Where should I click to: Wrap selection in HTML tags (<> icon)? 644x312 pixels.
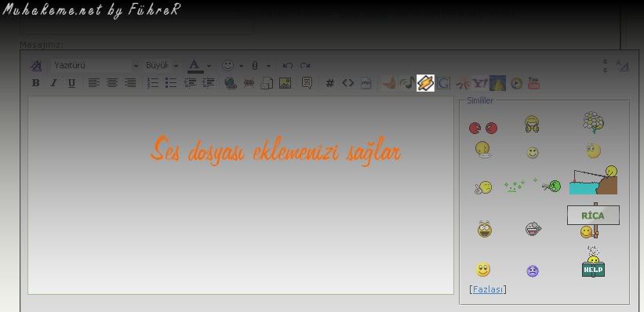tap(347, 83)
